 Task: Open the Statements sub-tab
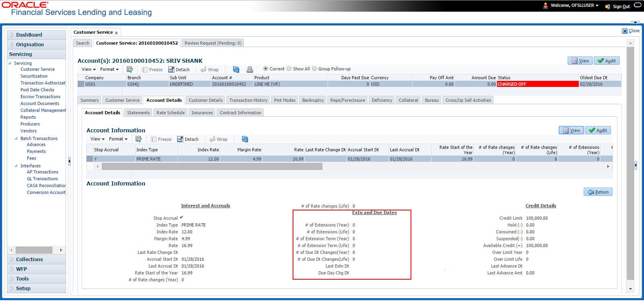[x=138, y=113]
